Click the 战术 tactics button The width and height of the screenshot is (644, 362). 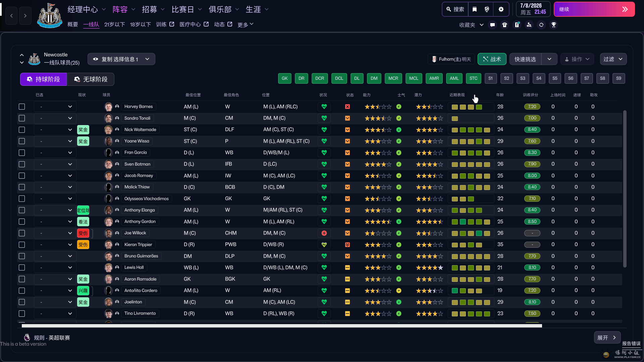[x=492, y=59]
